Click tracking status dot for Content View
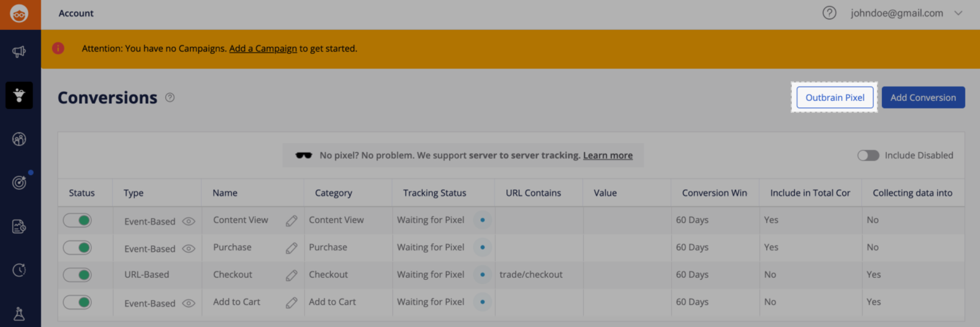 tap(483, 220)
